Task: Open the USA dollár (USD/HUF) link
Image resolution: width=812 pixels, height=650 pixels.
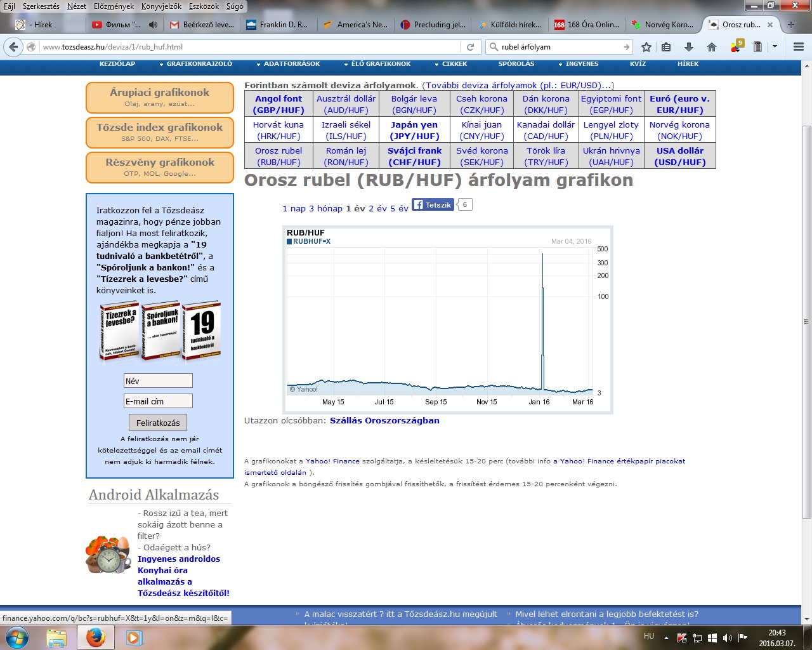Action: (x=679, y=156)
